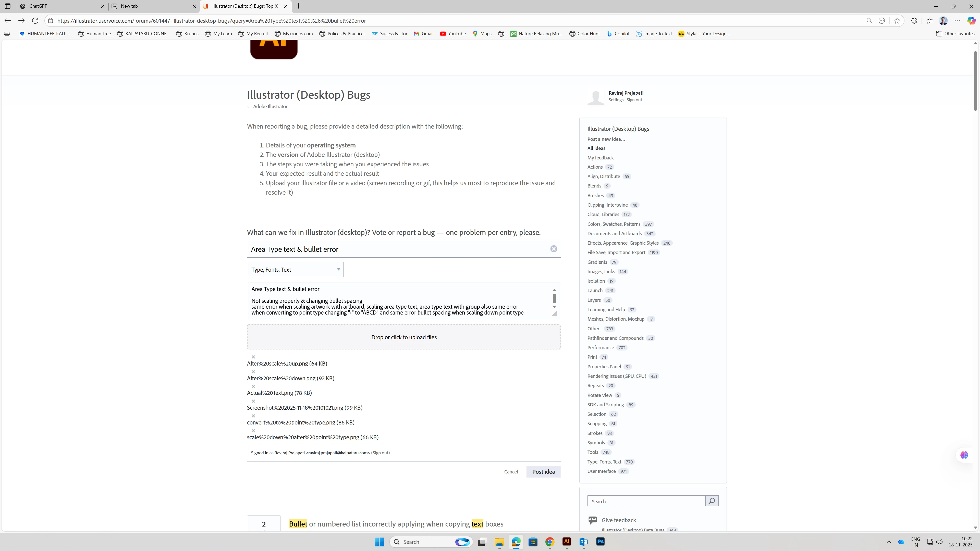Open the Type, Fonts, Text category dropdown
Image resolution: width=980 pixels, height=551 pixels.
pos(295,269)
